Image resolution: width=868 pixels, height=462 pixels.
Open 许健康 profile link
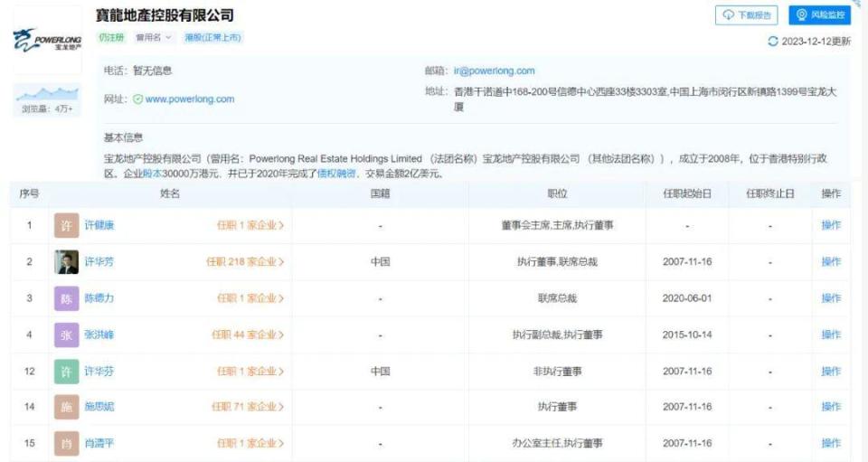point(99,225)
